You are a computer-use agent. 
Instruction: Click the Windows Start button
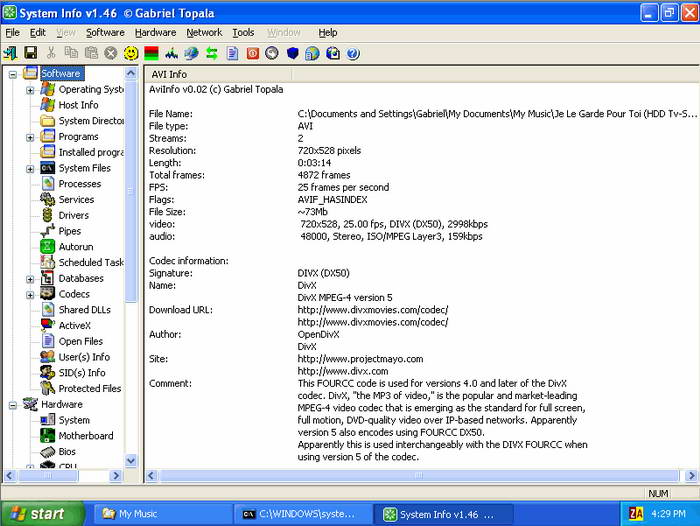click(43, 514)
